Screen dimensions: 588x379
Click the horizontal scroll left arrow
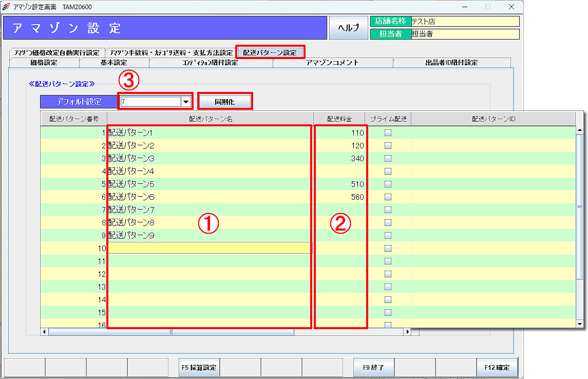[45, 332]
